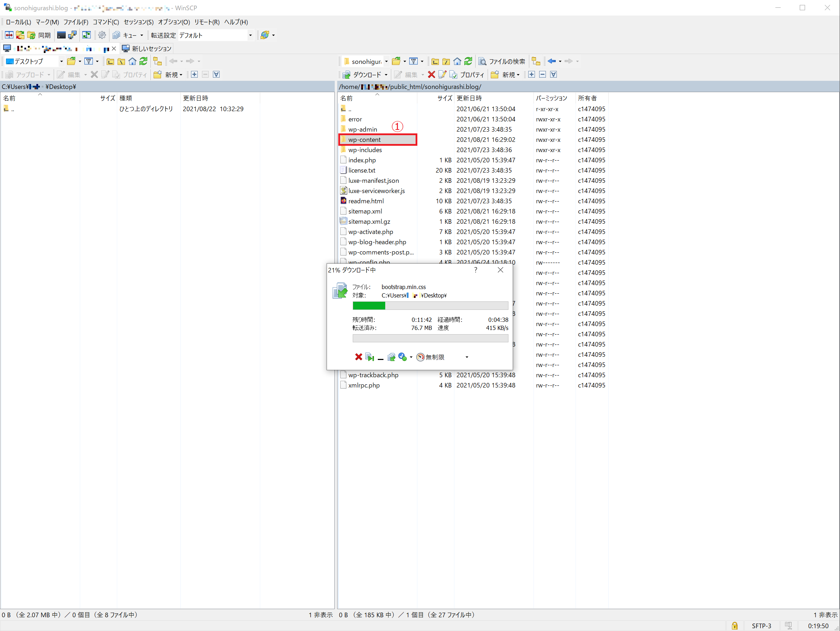840x631 pixels.
Task: Expand the ダウンロード dropdown arrow
Action: click(x=386, y=74)
